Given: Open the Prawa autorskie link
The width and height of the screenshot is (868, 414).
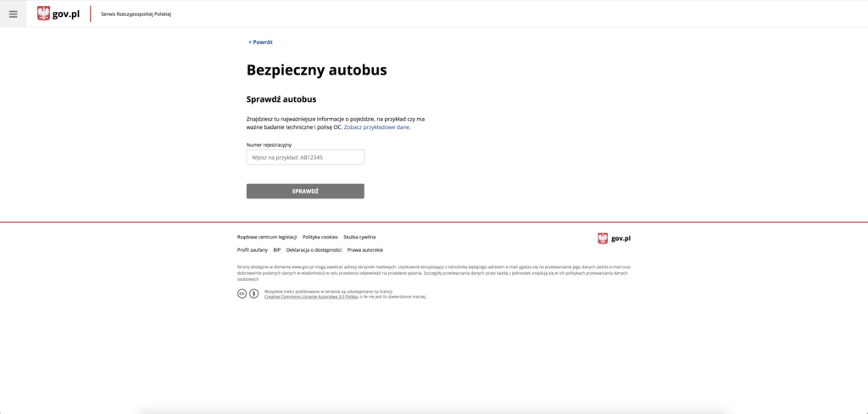Looking at the screenshot, I should [364, 250].
